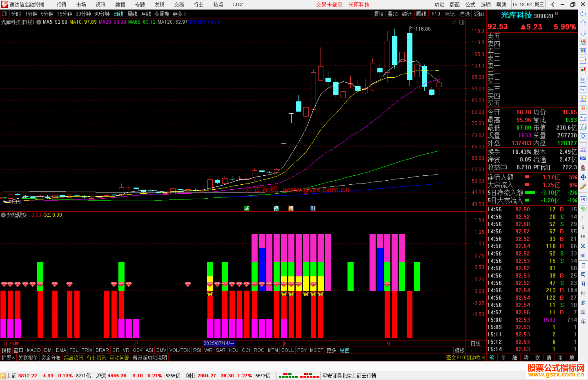Screen dimensions: 588x380
Task: Click the wave-lines indicator icon in the sidebar
Action: (583, 149)
